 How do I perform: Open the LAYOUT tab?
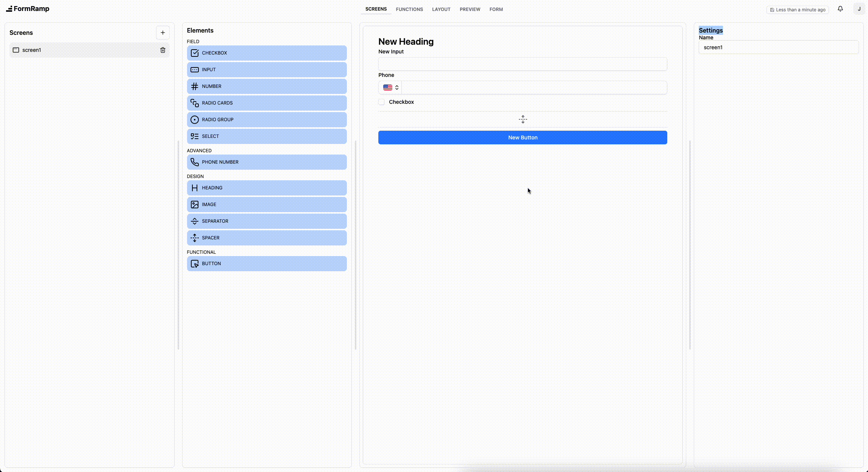point(441,9)
